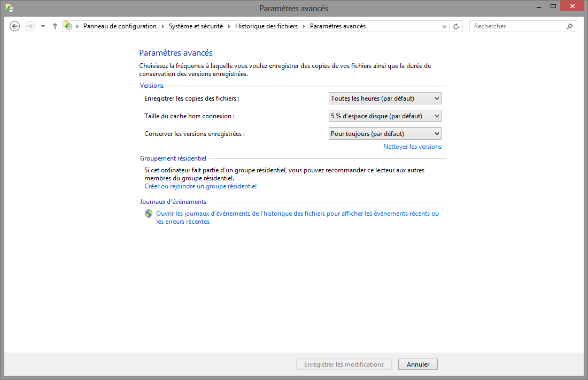Click the Forward navigation arrow
Image resolution: width=588 pixels, height=380 pixels.
pos(30,26)
